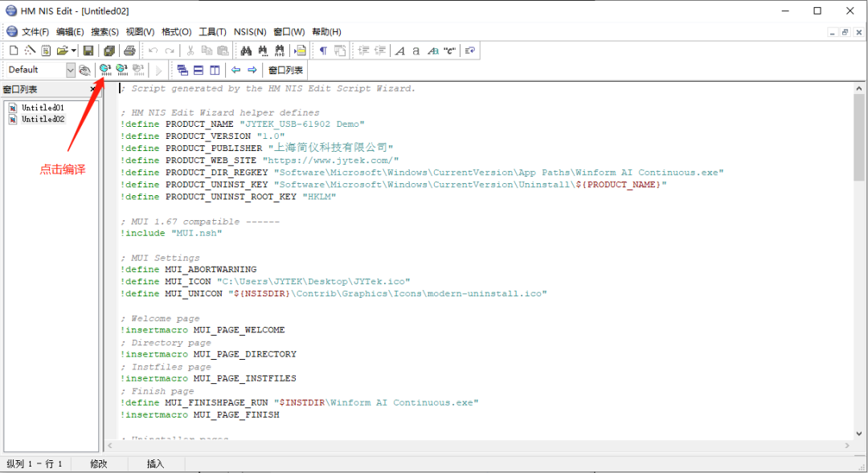The width and height of the screenshot is (868, 473).
Task: Toggle italic font style icon
Action: (399, 51)
